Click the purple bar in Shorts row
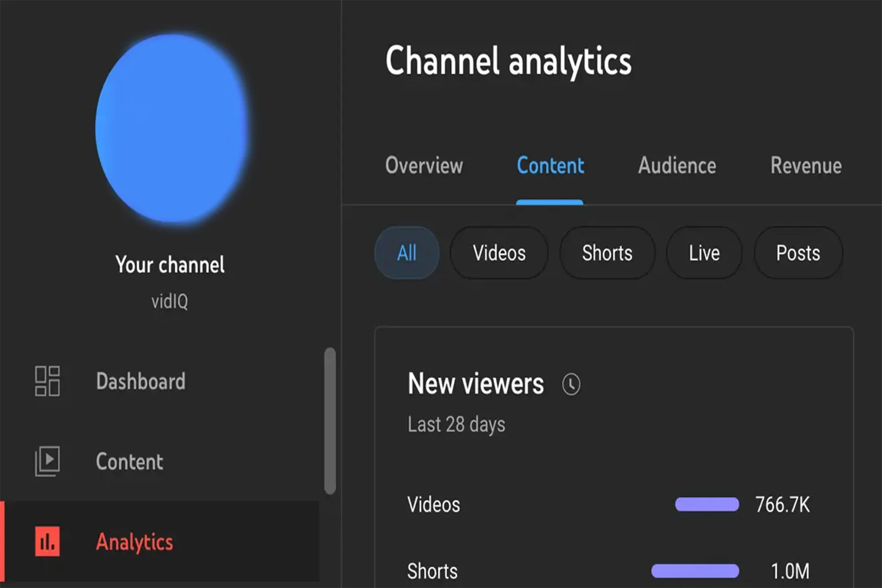The image size is (882, 588). [x=695, y=571]
